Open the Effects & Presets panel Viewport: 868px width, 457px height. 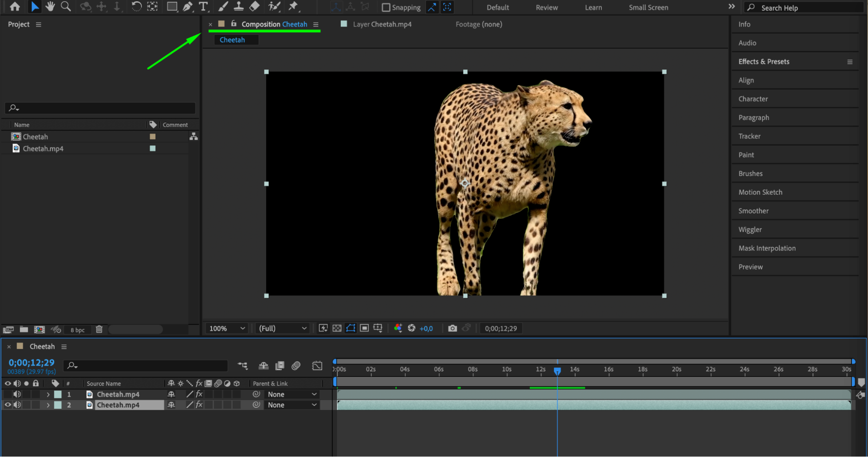click(x=764, y=62)
